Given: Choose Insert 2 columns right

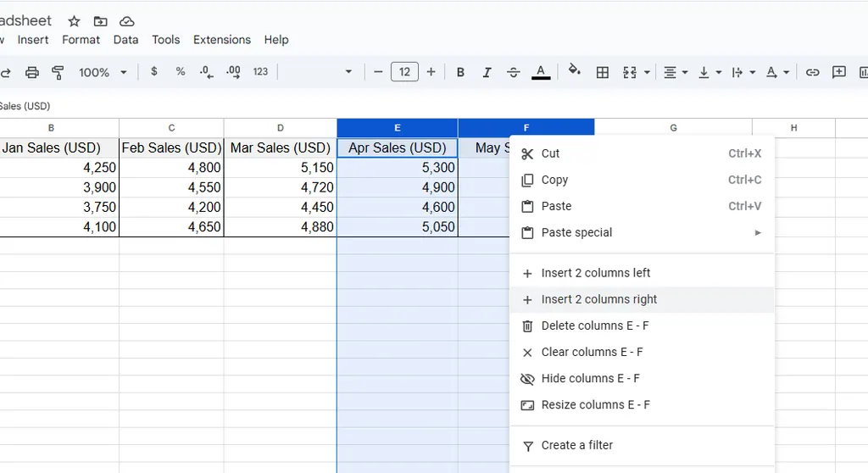Looking at the screenshot, I should click(x=598, y=299).
